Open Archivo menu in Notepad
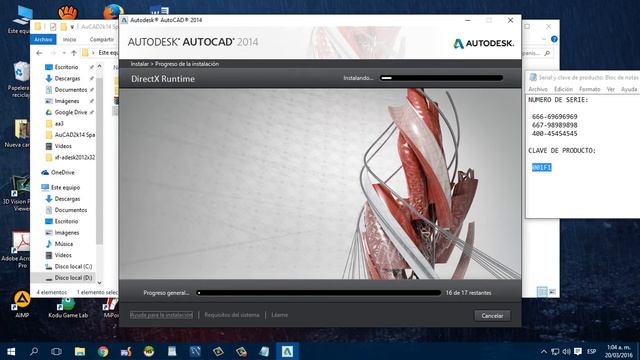 [x=538, y=89]
